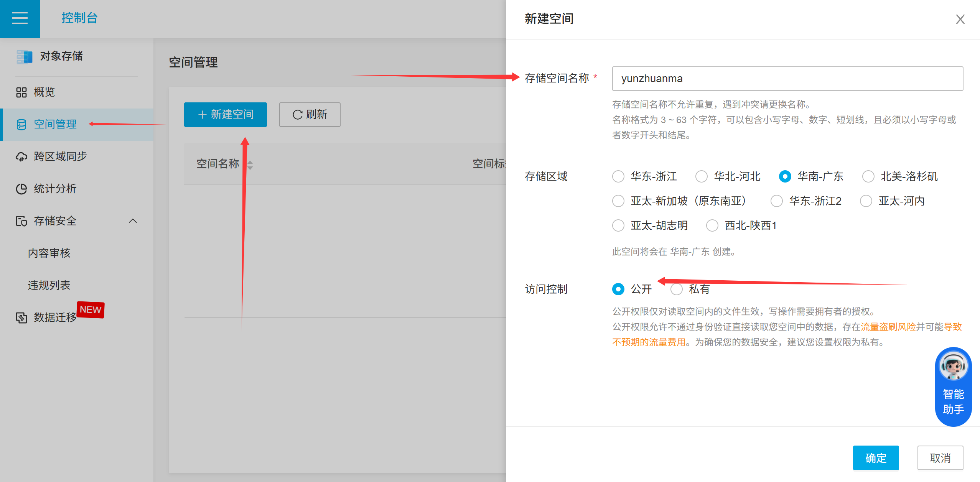
Task: Choose the 西北-陕西1 region option
Action: [712, 225]
